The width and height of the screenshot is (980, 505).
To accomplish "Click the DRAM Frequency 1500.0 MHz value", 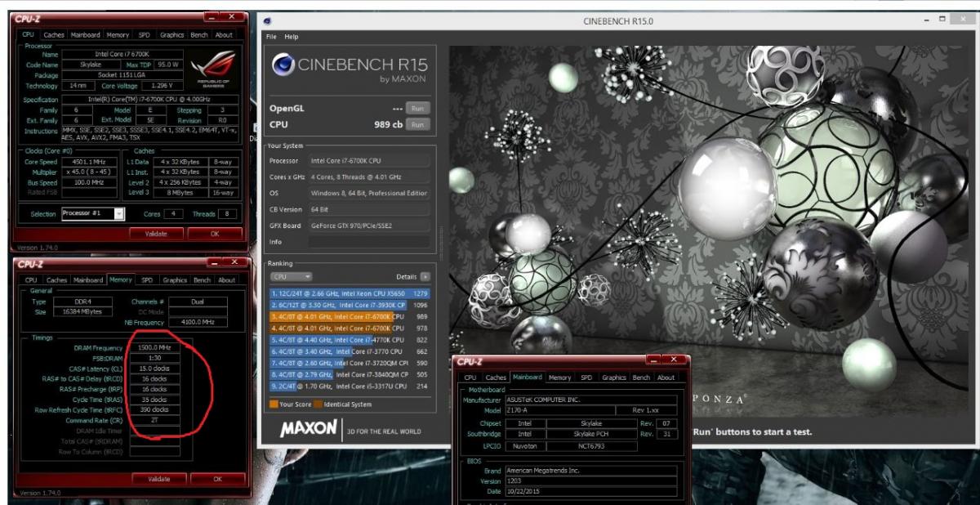I will click(x=155, y=347).
